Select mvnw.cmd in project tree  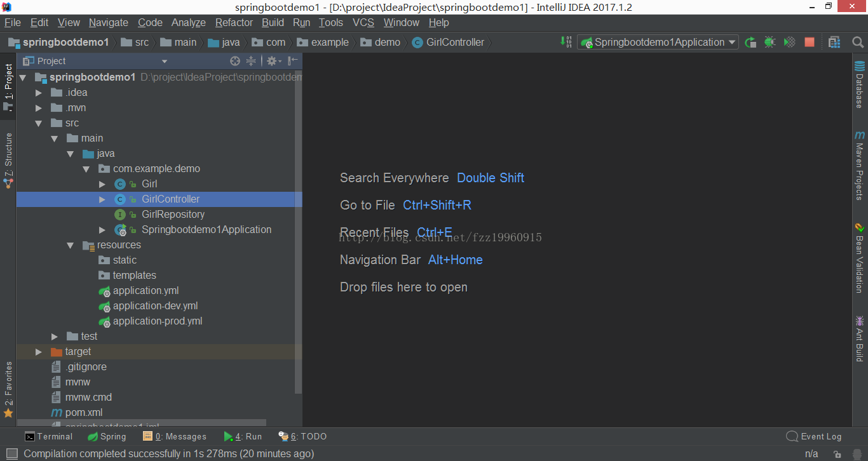(x=88, y=398)
